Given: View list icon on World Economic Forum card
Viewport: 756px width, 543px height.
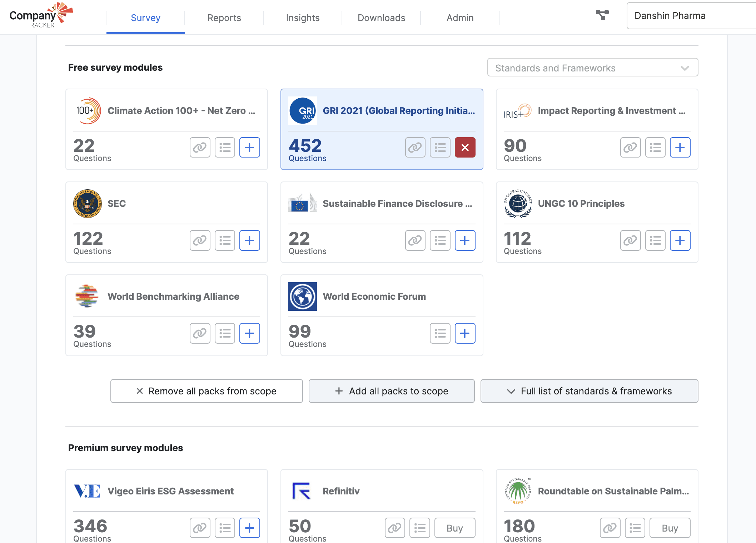Looking at the screenshot, I should (x=440, y=333).
